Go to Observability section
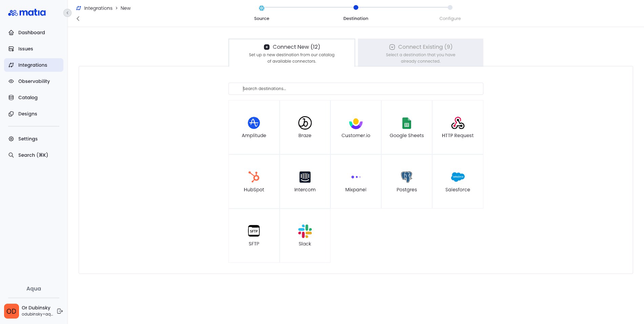 pos(34,81)
